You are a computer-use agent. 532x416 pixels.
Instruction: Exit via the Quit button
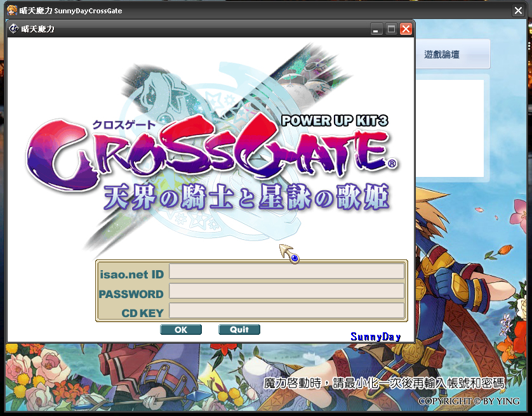coord(239,330)
